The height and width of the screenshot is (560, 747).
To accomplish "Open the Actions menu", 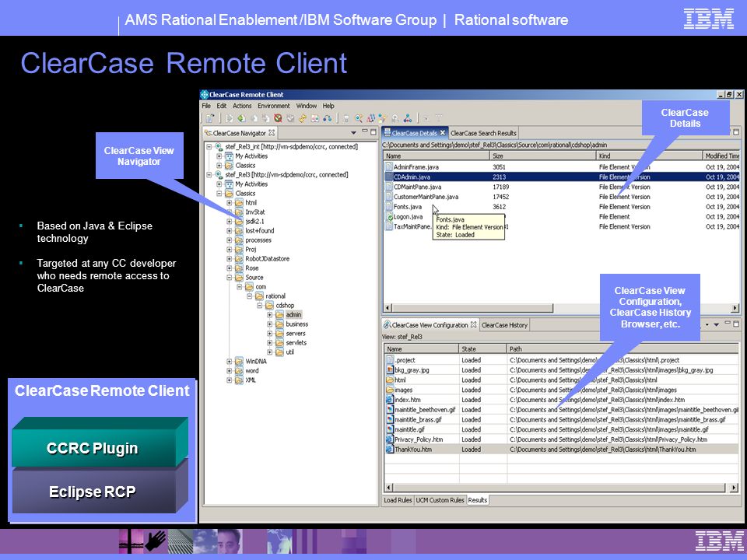I will pyautogui.click(x=242, y=106).
